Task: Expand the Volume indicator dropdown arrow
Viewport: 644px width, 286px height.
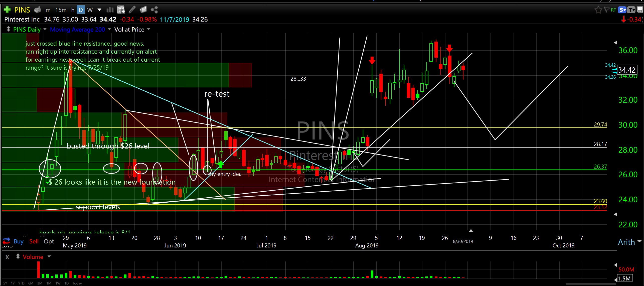Action: pyautogui.click(x=49, y=256)
